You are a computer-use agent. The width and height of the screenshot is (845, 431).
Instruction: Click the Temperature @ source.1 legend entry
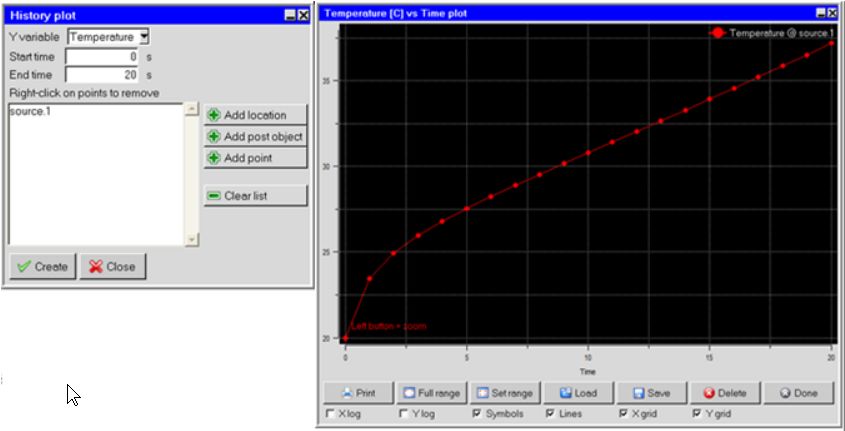[772, 33]
